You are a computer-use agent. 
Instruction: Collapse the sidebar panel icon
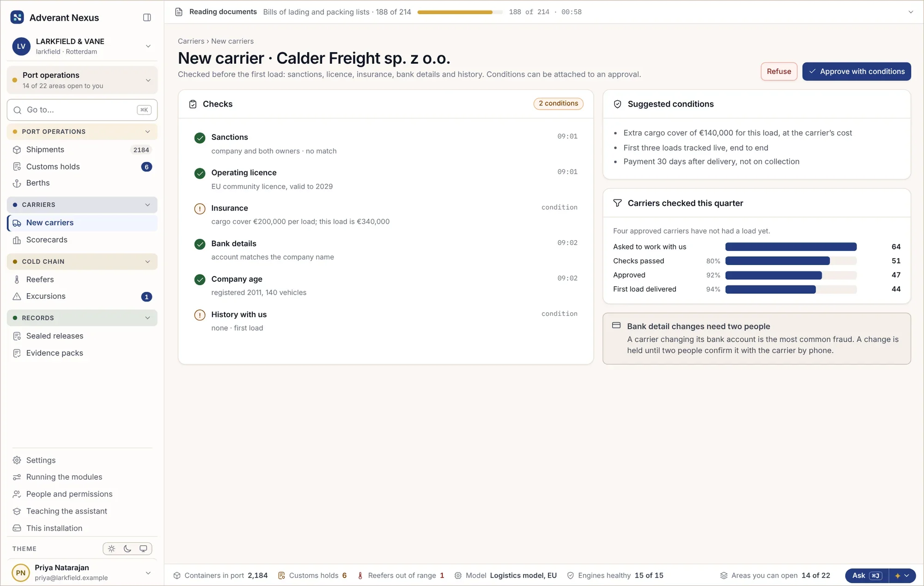(x=147, y=18)
